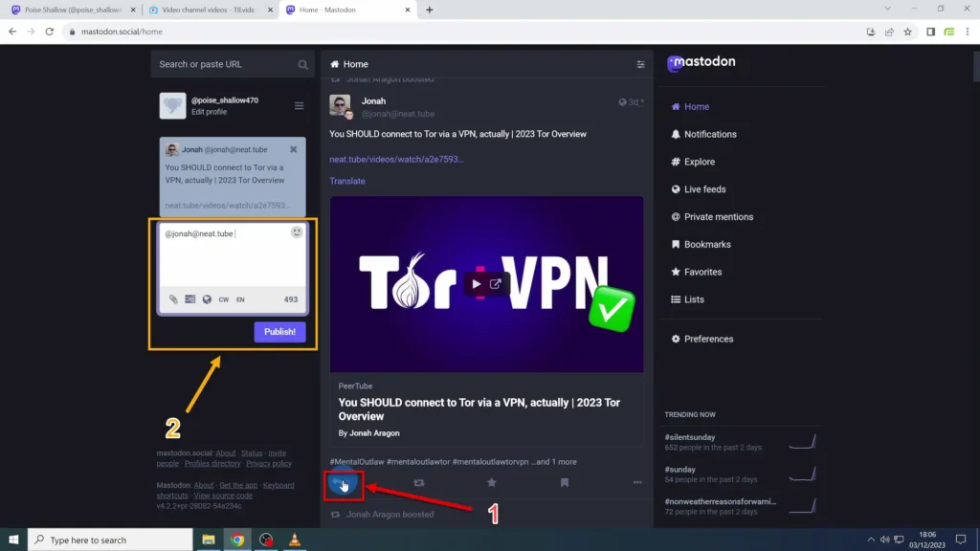Change post privacy with globe icon

(207, 299)
